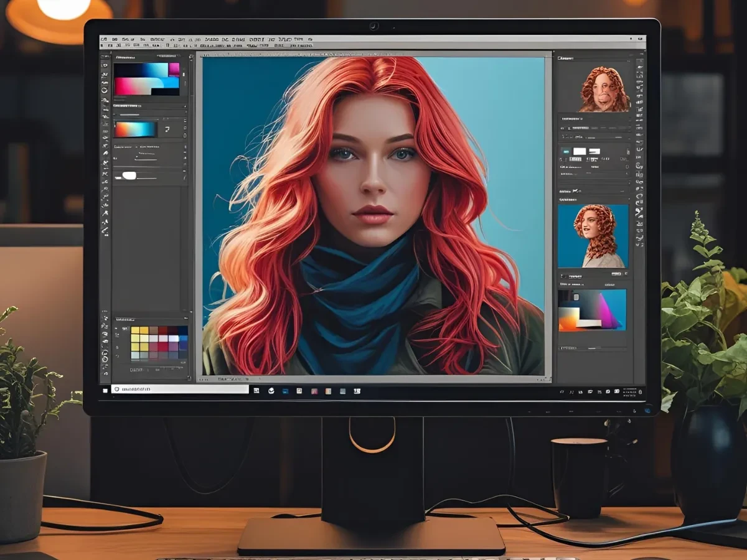Click the magenta swatch beside the color field
Screen dimensions: 747x560
pyautogui.click(x=174, y=69)
